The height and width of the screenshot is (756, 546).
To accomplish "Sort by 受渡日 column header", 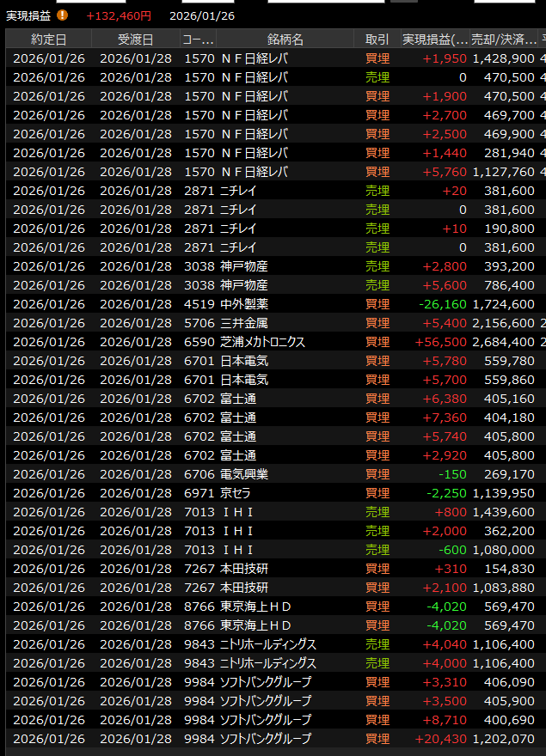I will [135, 40].
